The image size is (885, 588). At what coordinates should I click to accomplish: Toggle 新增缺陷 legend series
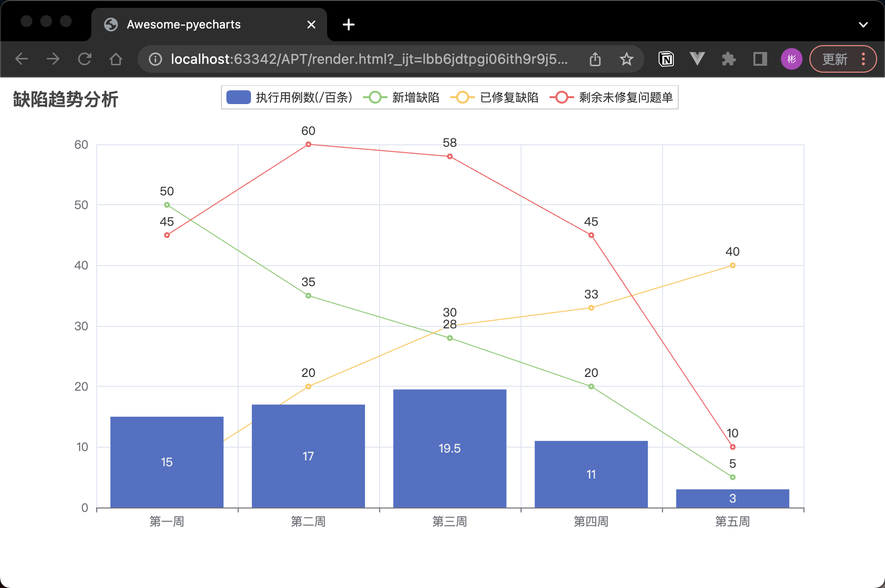pos(401,98)
